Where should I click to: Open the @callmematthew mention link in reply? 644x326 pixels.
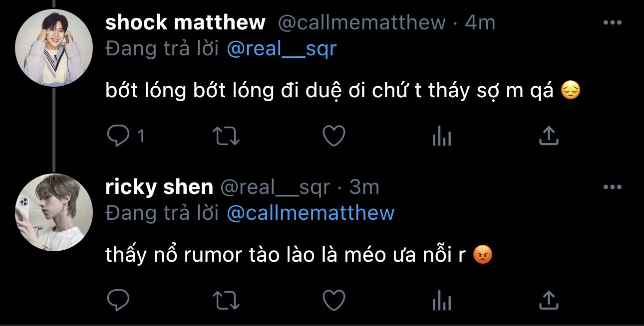311,213
